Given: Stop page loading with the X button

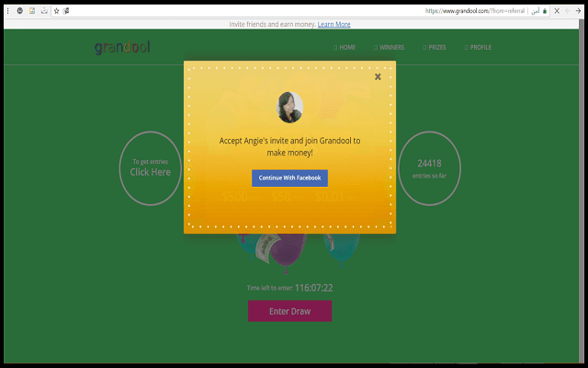Looking at the screenshot, I should (x=557, y=11).
